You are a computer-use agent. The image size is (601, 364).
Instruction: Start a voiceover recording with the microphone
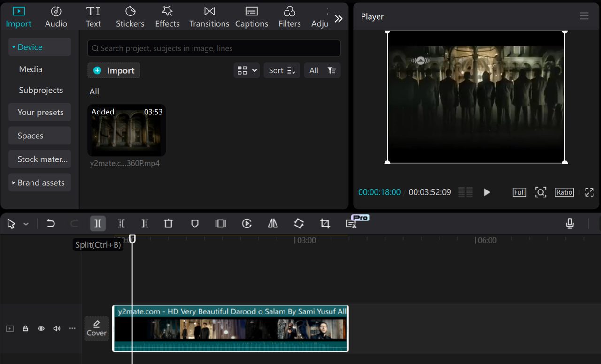click(x=570, y=224)
